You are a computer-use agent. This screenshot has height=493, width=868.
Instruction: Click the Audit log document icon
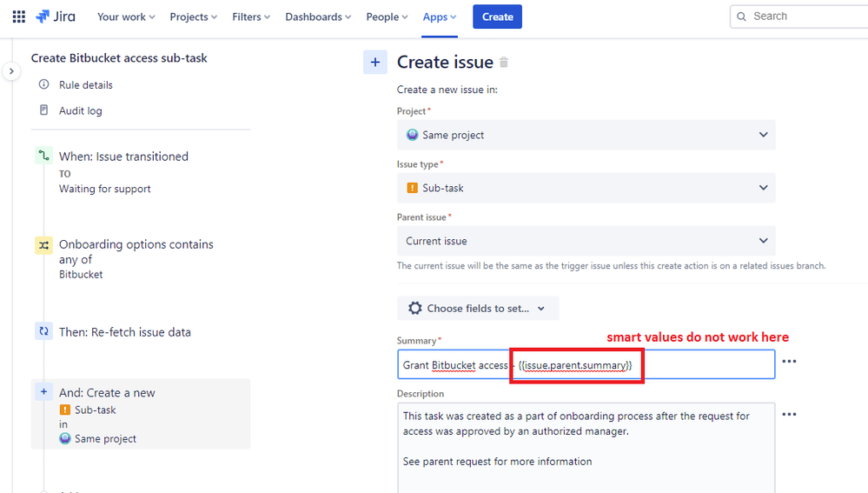[x=43, y=110]
